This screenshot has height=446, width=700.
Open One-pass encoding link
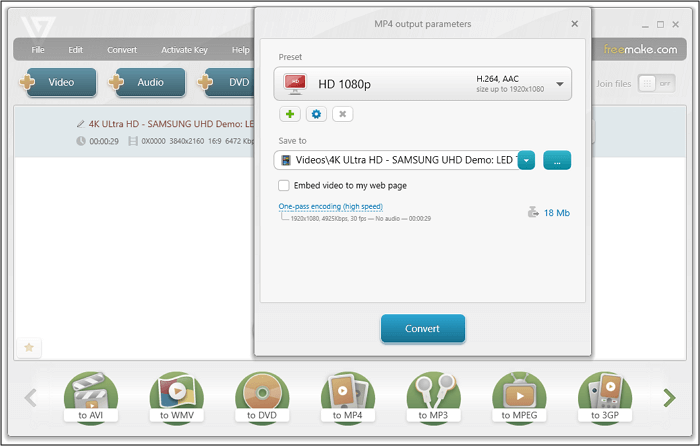tap(330, 206)
